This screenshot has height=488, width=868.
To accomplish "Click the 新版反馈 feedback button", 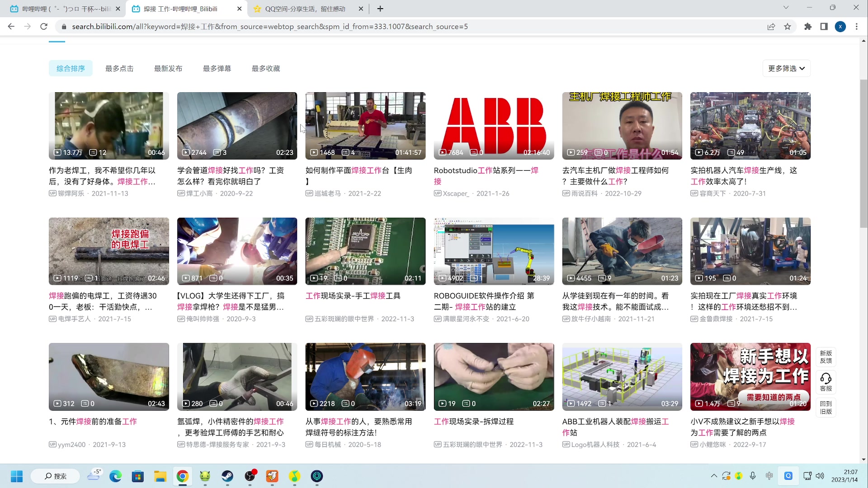I will [826, 357].
